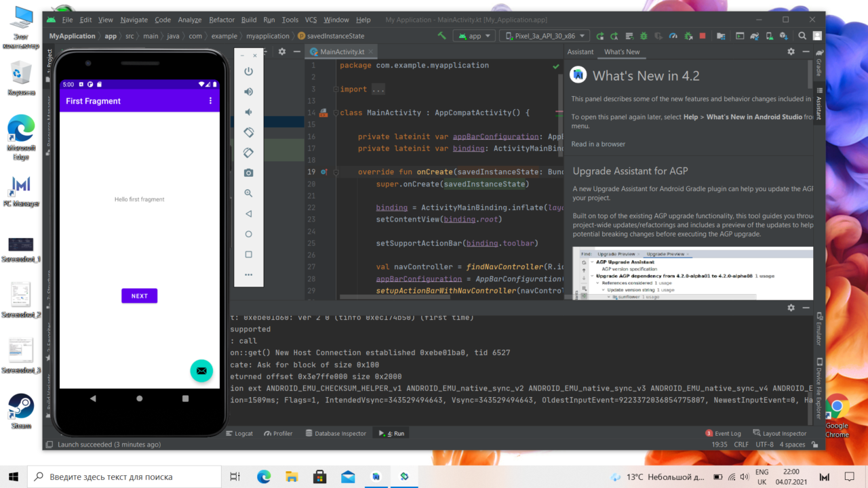Collapse the onCreate function fold marker
The image size is (868, 488).
click(336, 172)
